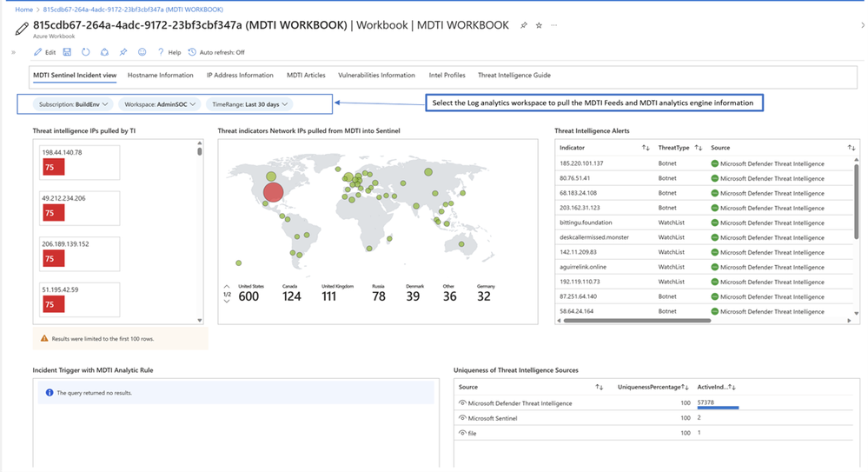
Task: Open feedback via the smiley face icon
Action: click(142, 52)
